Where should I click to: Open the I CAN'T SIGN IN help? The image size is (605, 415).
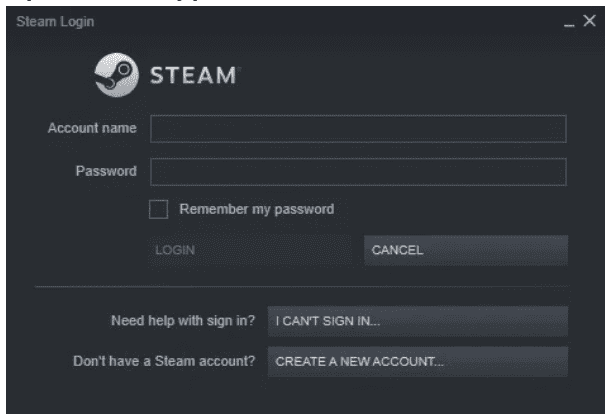[417, 321]
